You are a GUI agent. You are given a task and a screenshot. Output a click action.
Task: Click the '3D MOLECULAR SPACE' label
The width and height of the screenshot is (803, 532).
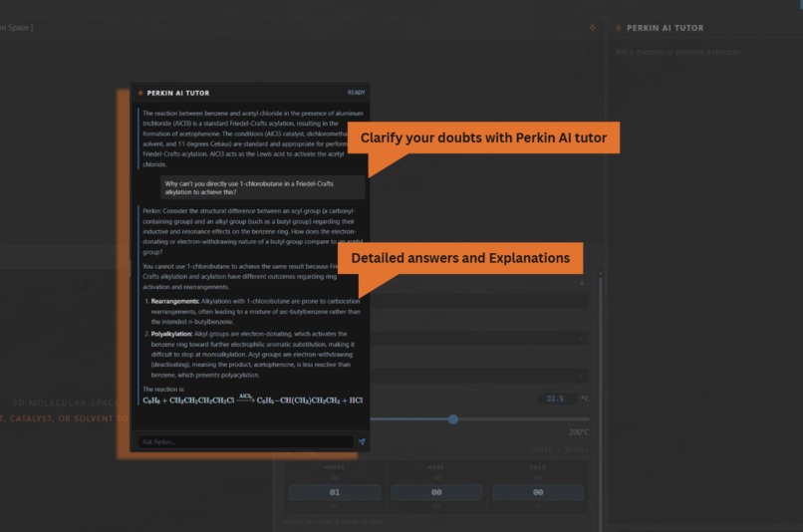click(x=66, y=402)
